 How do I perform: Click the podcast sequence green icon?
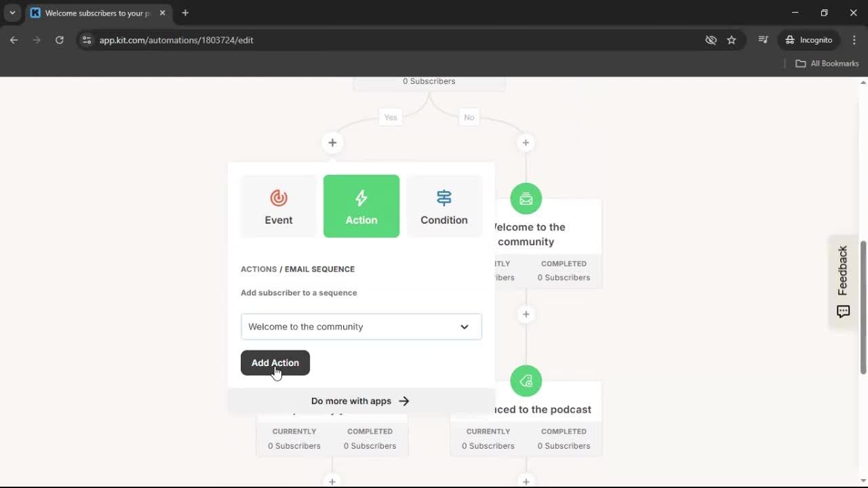tap(526, 380)
